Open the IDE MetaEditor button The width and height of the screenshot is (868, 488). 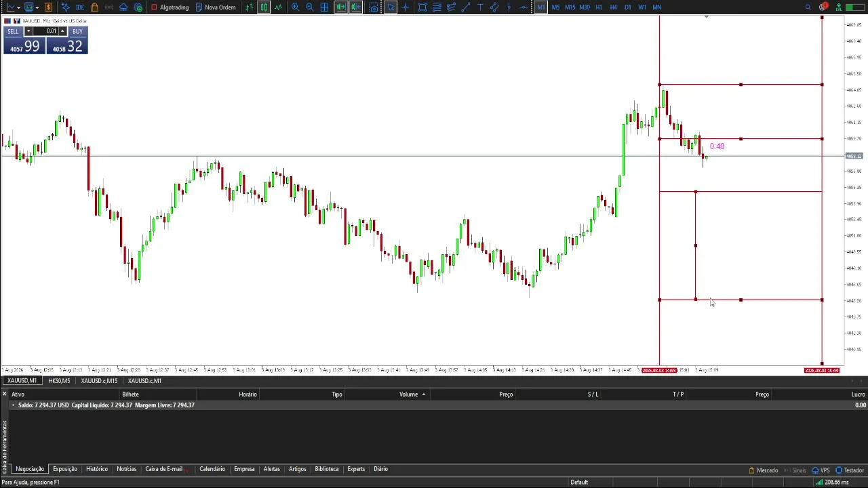tap(80, 7)
